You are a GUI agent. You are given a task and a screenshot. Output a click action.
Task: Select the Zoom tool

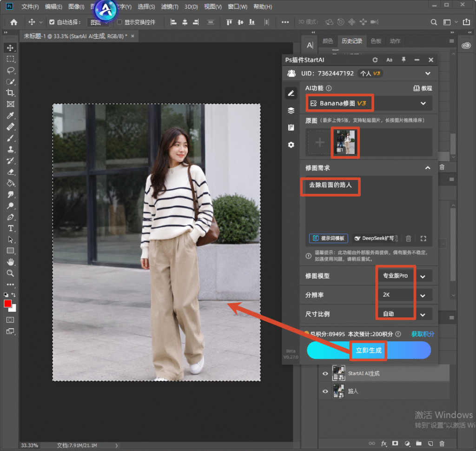click(10, 273)
